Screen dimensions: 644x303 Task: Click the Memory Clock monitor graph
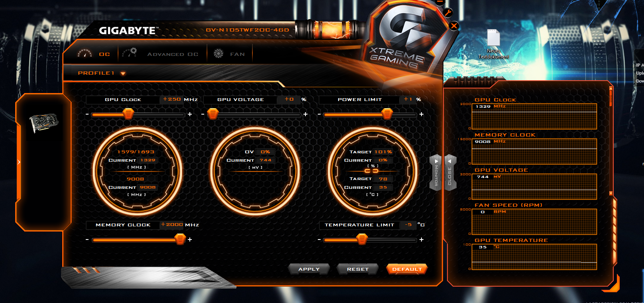tap(534, 151)
